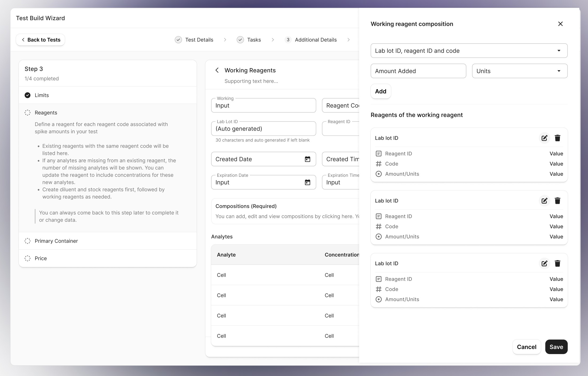Open the Expiration Date calendar icon

pos(307,182)
